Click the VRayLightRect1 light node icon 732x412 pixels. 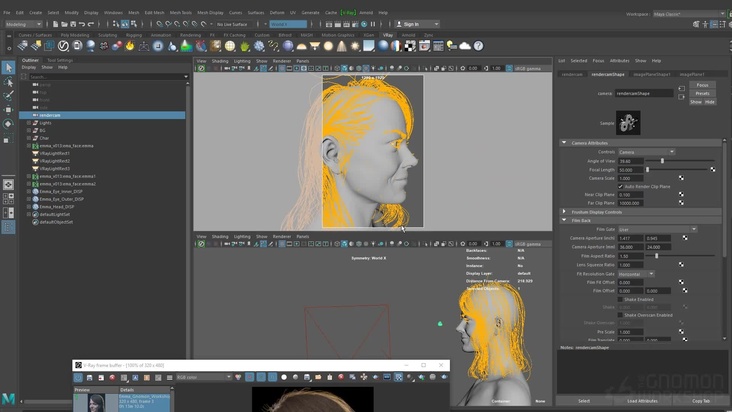click(35, 153)
